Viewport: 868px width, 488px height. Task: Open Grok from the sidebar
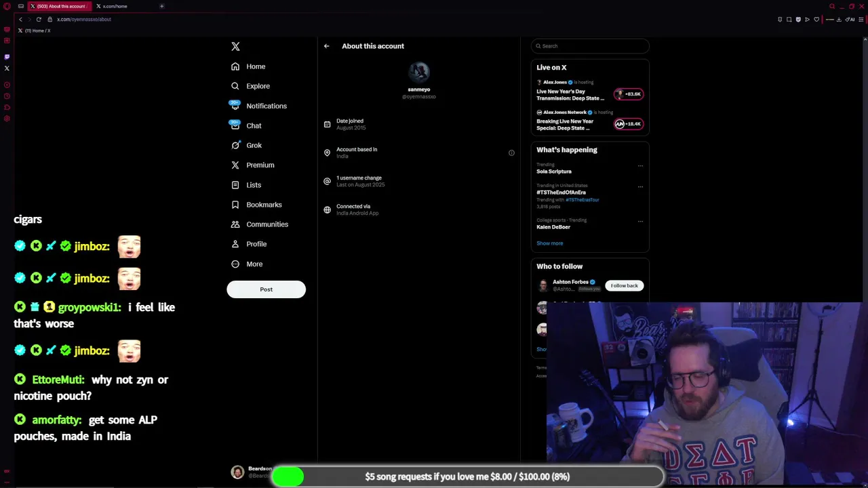(x=246, y=145)
